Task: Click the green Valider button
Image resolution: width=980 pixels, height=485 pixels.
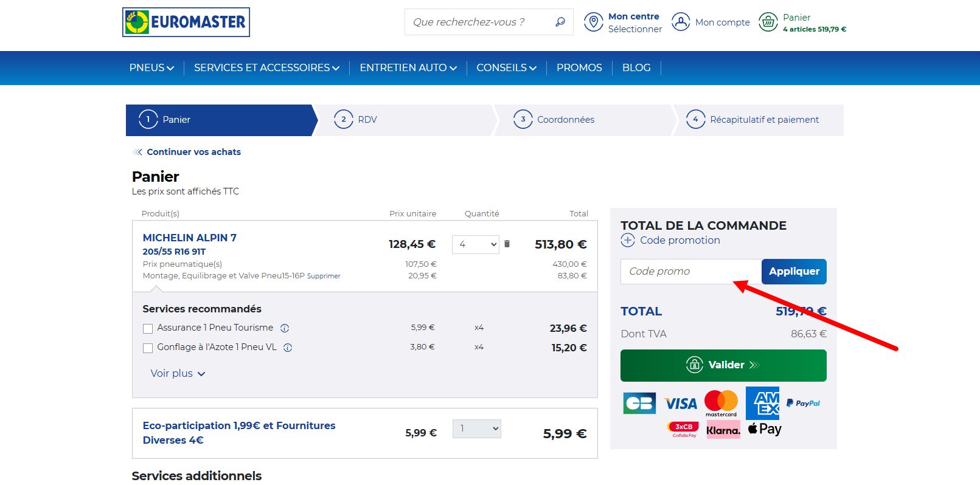Action: click(723, 365)
